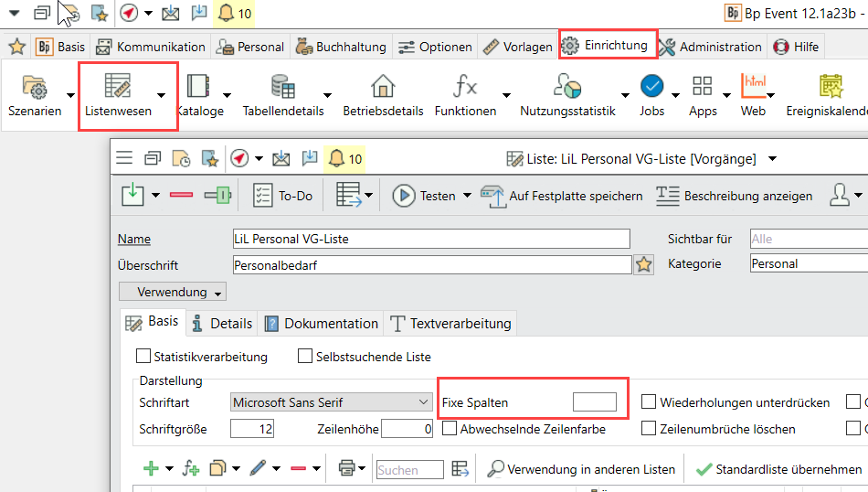Viewport: 868px width, 492px height.
Task: Switch to the Buchhaltung ribbon tab
Action: [342, 47]
